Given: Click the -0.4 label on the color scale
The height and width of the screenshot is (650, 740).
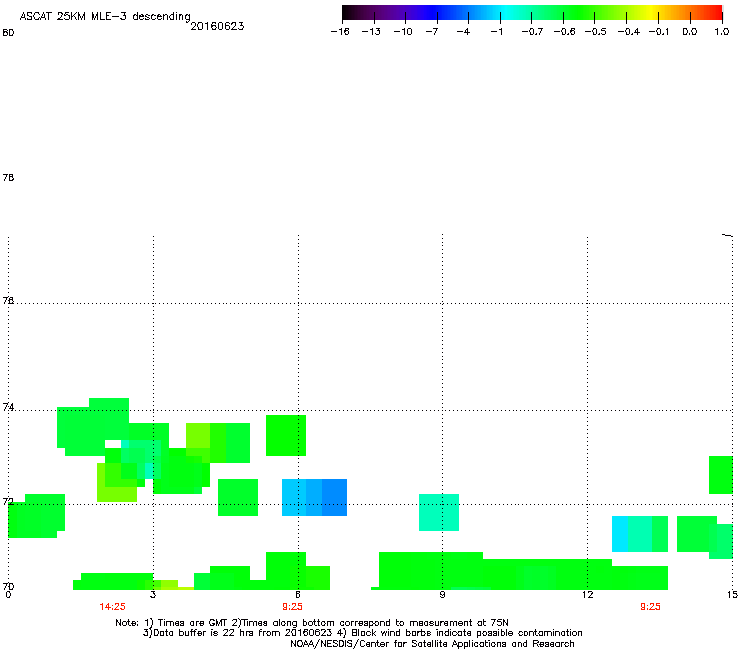Looking at the screenshot, I should pyautogui.click(x=629, y=32).
